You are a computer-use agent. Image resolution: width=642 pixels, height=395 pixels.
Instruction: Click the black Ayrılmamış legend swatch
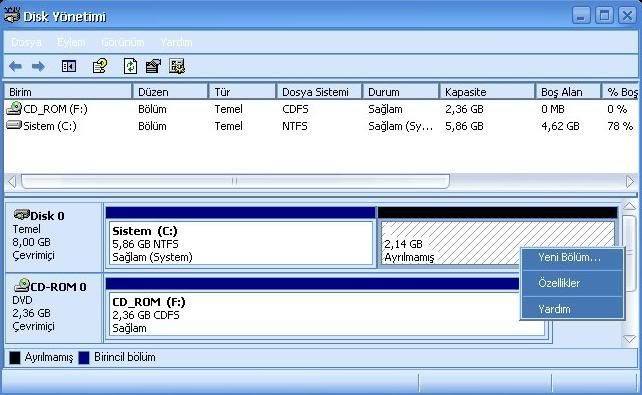pos(15,358)
